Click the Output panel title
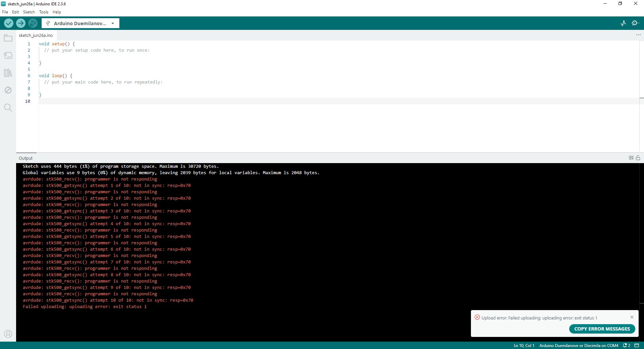The image size is (644, 349). tap(26, 158)
